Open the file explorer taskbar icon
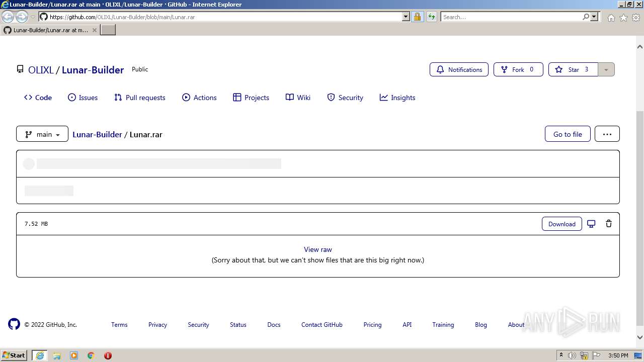The width and height of the screenshot is (644, 362). (57, 355)
